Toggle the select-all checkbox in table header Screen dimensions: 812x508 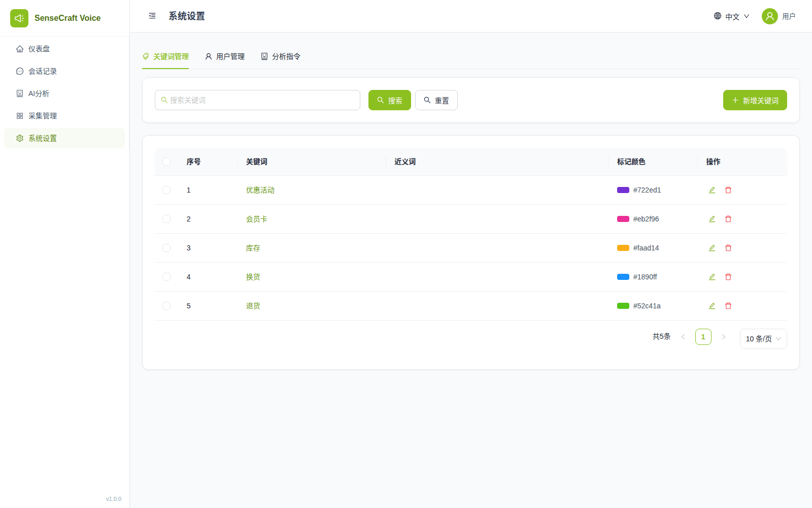pos(166,162)
